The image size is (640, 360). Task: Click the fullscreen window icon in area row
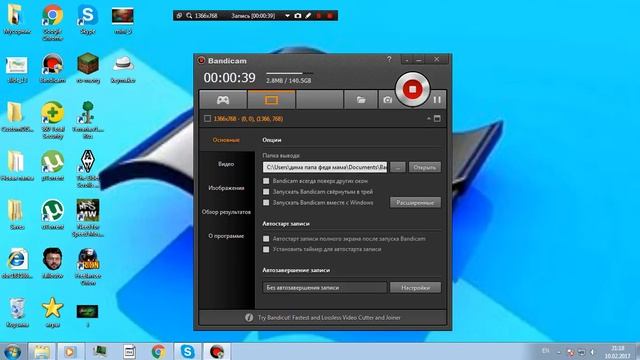[x=437, y=118]
